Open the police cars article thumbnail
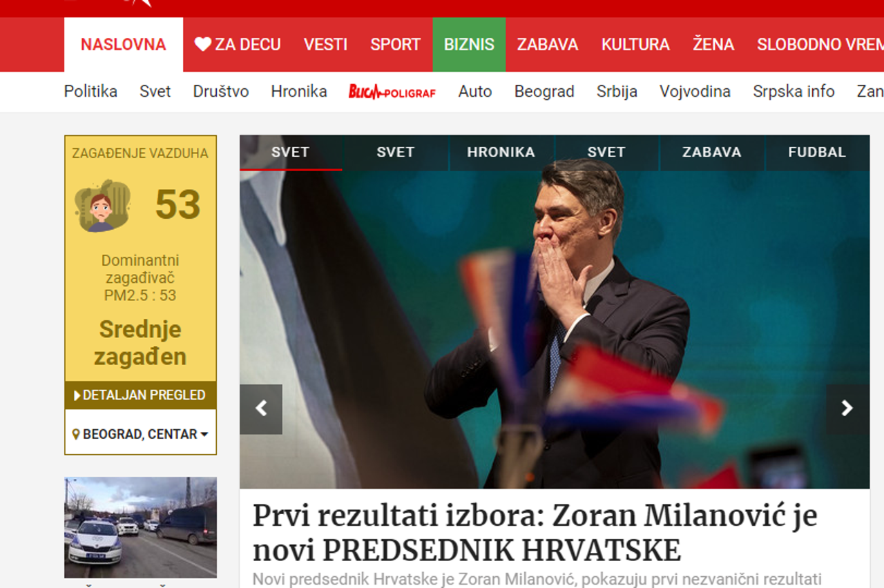The width and height of the screenshot is (884, 588). [140, 527]
